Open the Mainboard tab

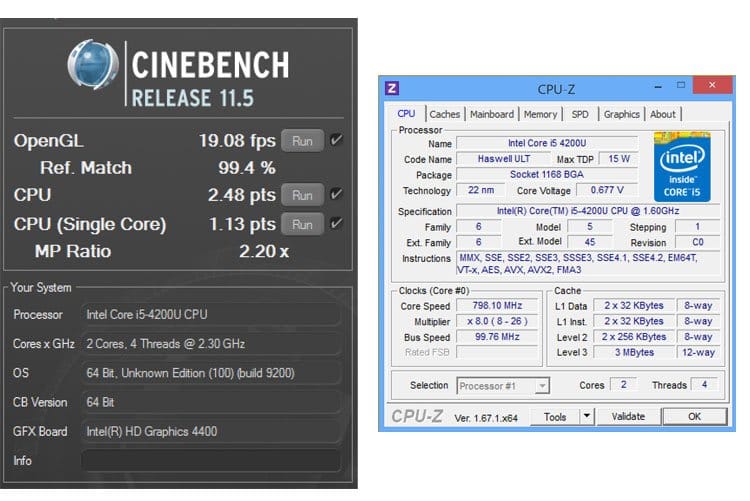492,114
